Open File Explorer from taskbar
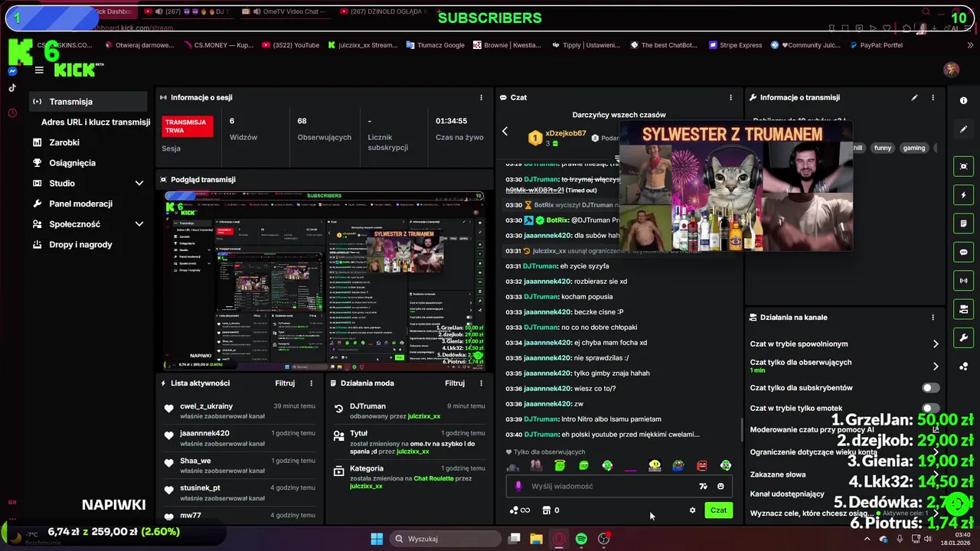The height and width of the screenshot is (551, 980). (536, 539)
